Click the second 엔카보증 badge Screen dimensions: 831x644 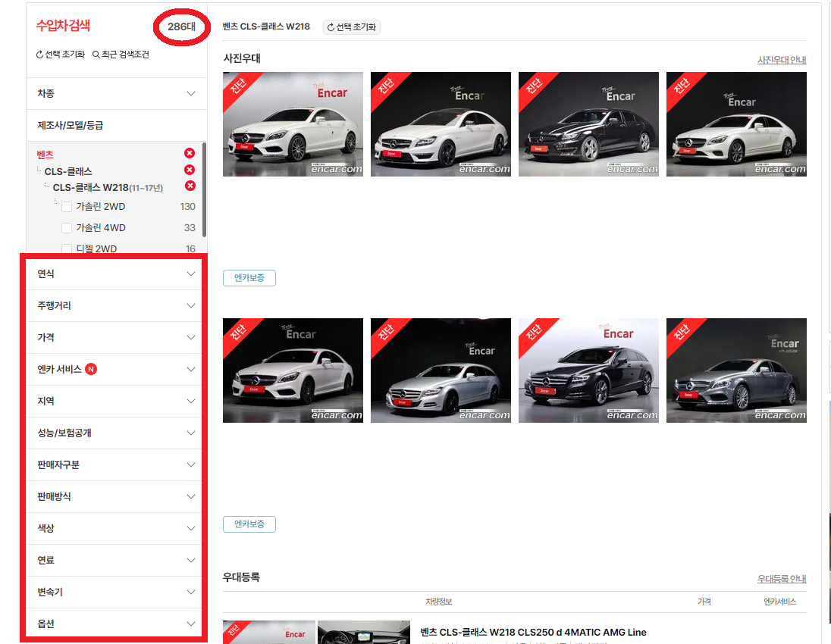click(x=249, y=524)
